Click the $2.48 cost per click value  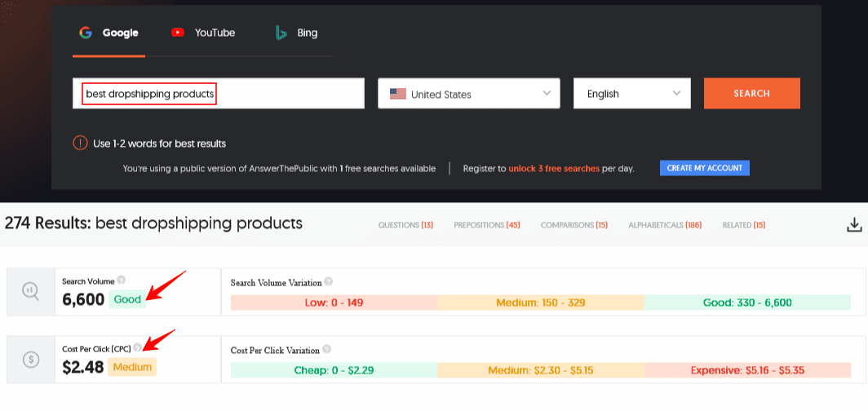[83, 367]
